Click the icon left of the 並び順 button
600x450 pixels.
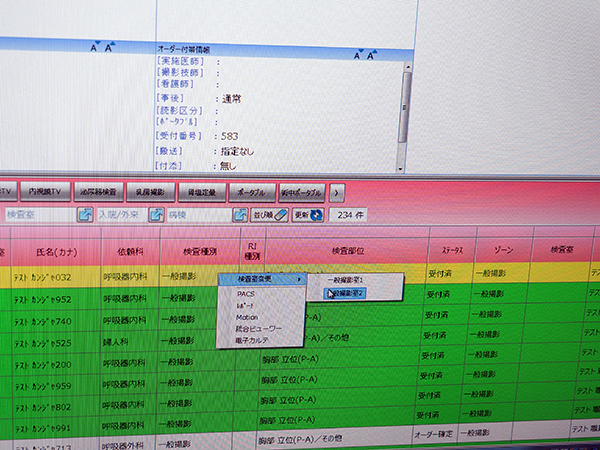click(241, 214)
